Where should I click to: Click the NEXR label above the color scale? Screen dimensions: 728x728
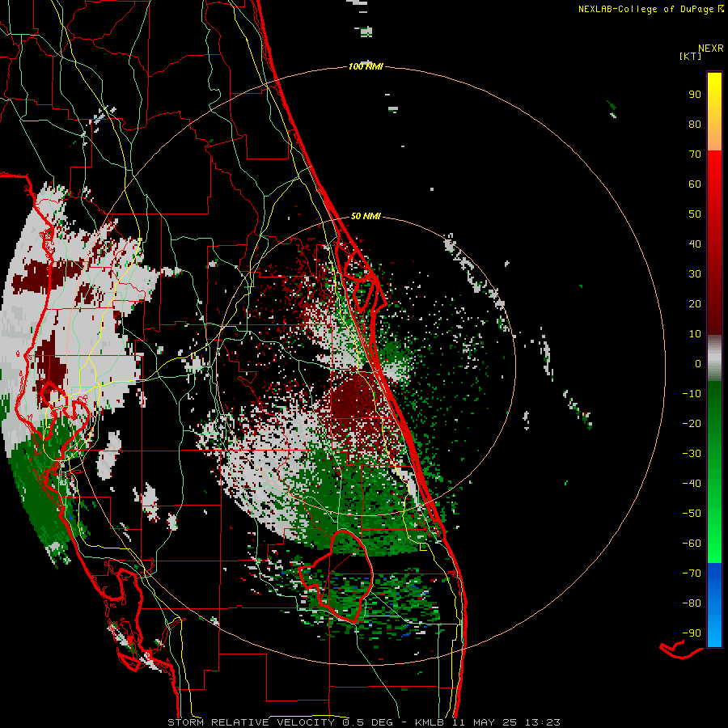click(x=710, y=49)
